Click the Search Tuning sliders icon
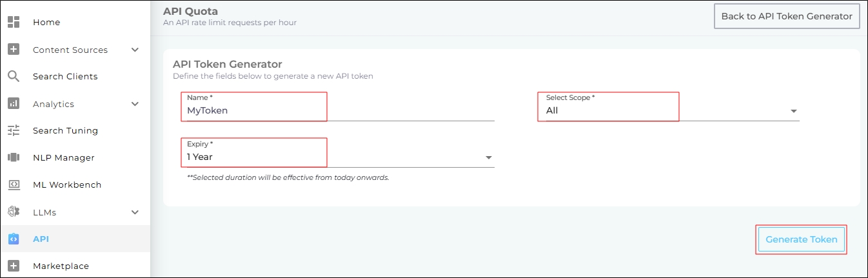 point(14,130)
